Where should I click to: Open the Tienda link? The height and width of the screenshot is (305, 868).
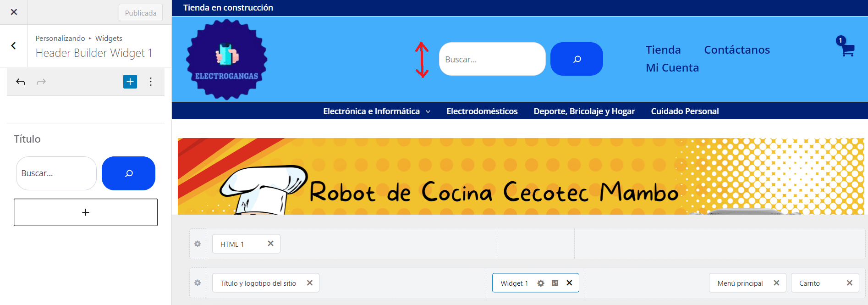663,50
